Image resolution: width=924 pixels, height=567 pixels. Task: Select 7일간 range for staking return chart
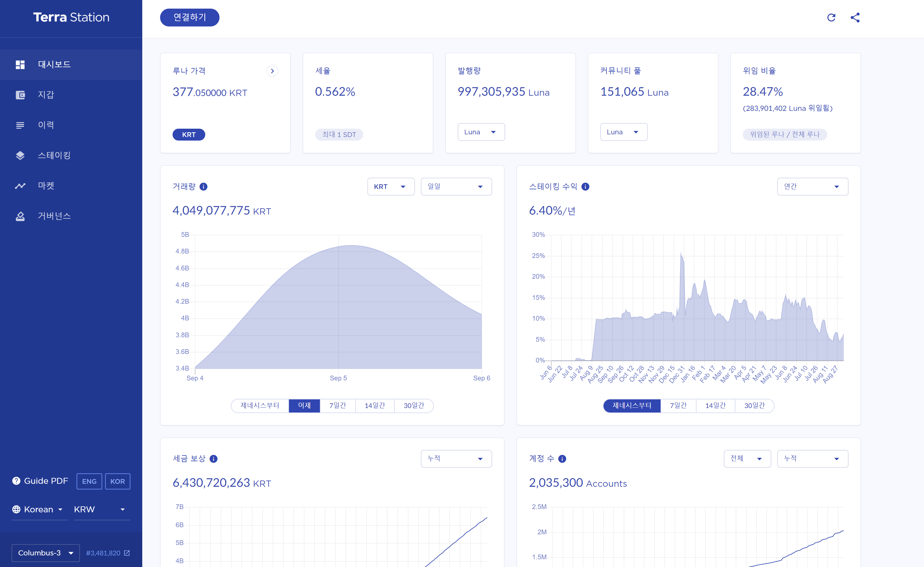pyautogui.click(x=678, y=406)
